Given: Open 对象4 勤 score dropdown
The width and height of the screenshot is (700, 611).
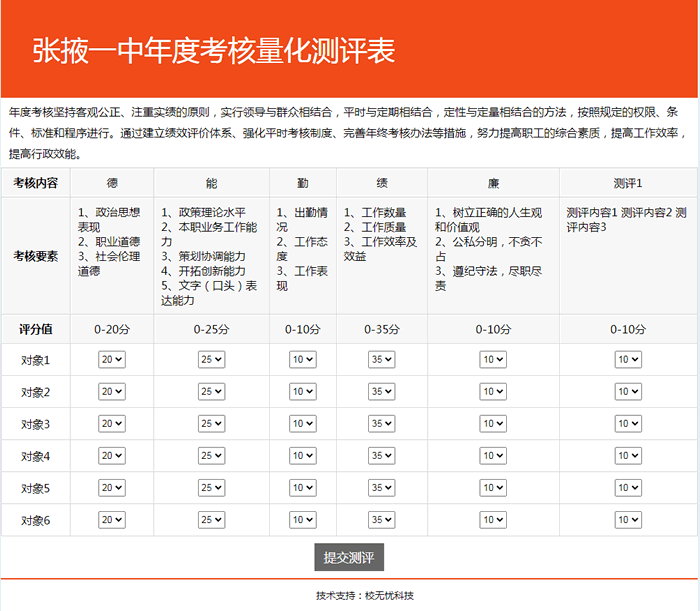Looking at the screenshot, I should click(302, 456).
